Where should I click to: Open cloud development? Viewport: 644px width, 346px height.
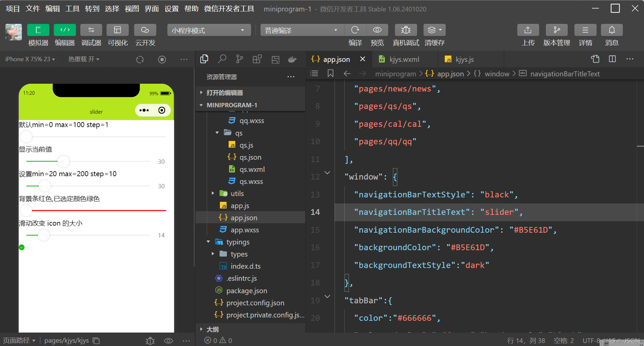(x=145, y=30)
